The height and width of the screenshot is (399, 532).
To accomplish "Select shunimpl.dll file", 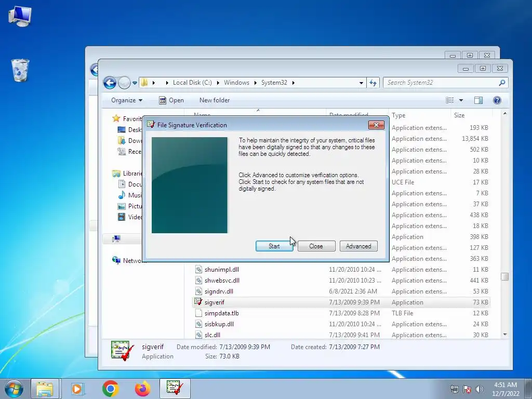I will (221, 270).
